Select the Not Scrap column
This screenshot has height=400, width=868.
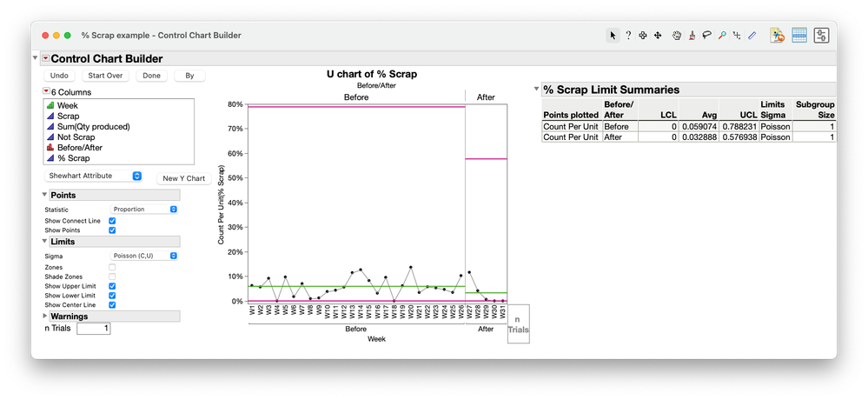[x=76, y=137]
